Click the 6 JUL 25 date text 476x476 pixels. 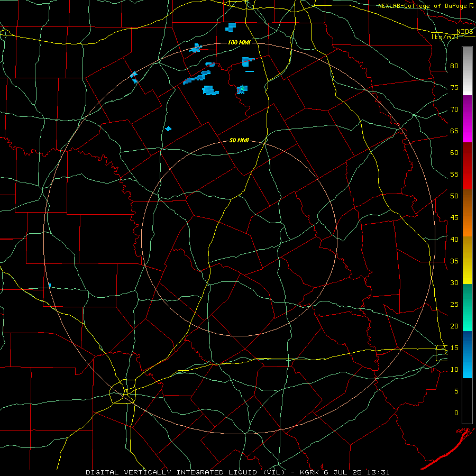click(x=343, y=472)
